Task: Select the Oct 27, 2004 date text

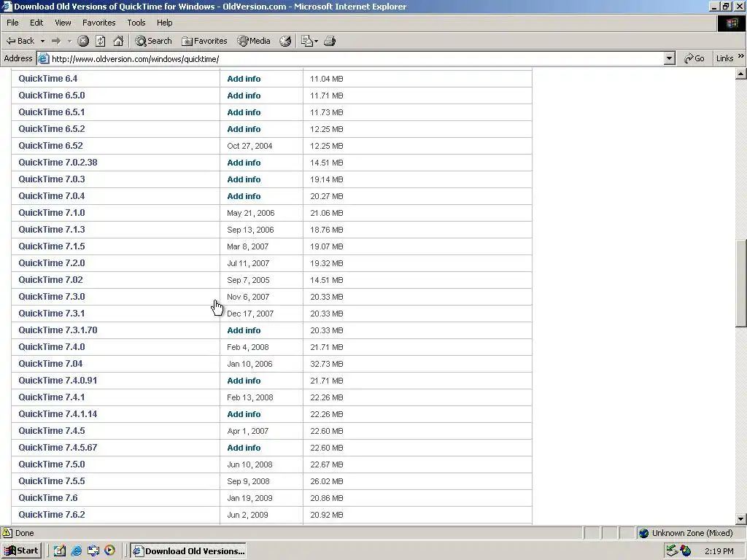Action: point(249,146)
